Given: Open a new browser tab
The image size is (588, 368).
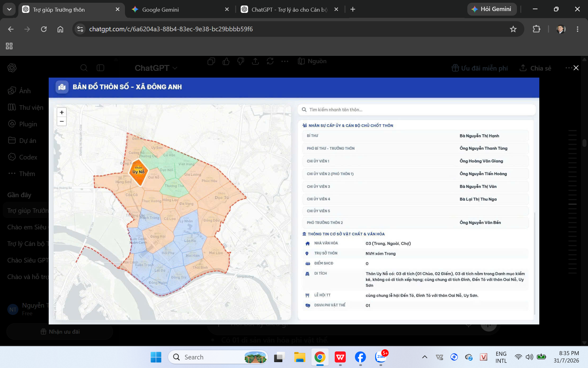Looking at the screenshot, I should pyautogui.click(x=353, y=10).
